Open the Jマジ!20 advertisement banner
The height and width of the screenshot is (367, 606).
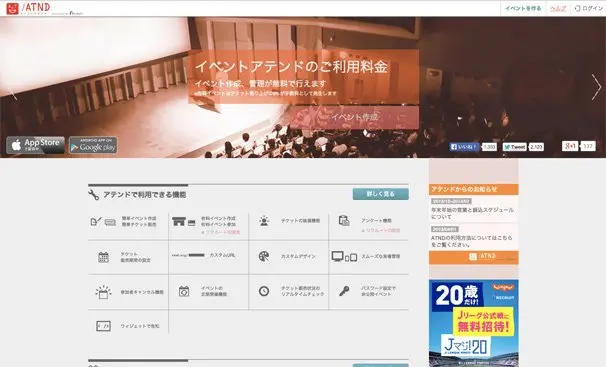coord(474,323)
